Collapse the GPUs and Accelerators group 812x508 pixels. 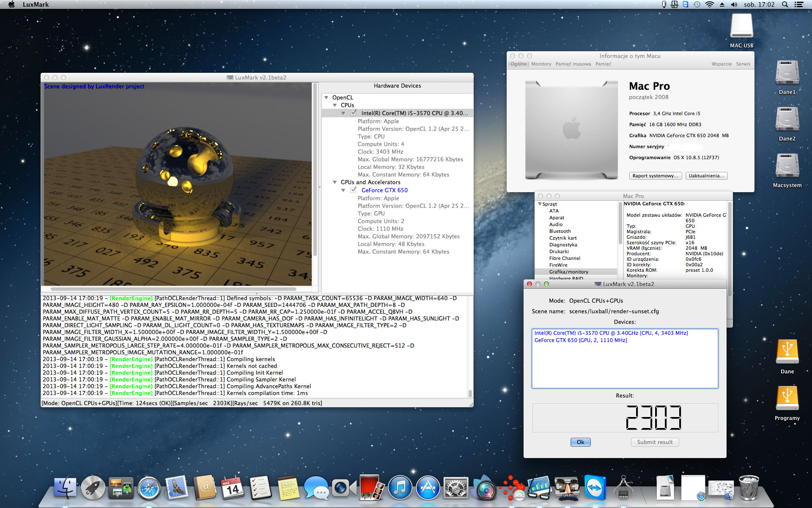(335, 182)
